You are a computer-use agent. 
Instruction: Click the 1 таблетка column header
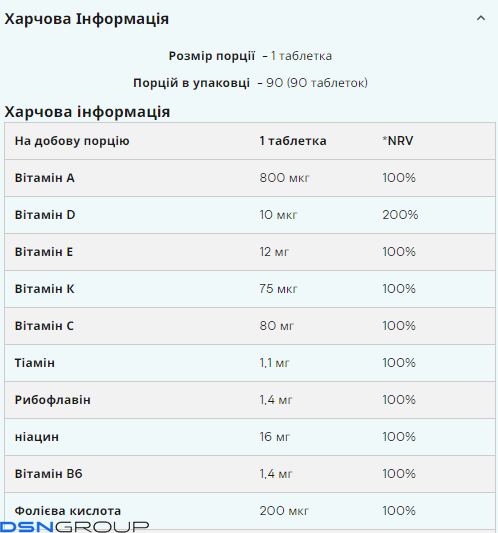pyautogui.click(x=293, y=141)
